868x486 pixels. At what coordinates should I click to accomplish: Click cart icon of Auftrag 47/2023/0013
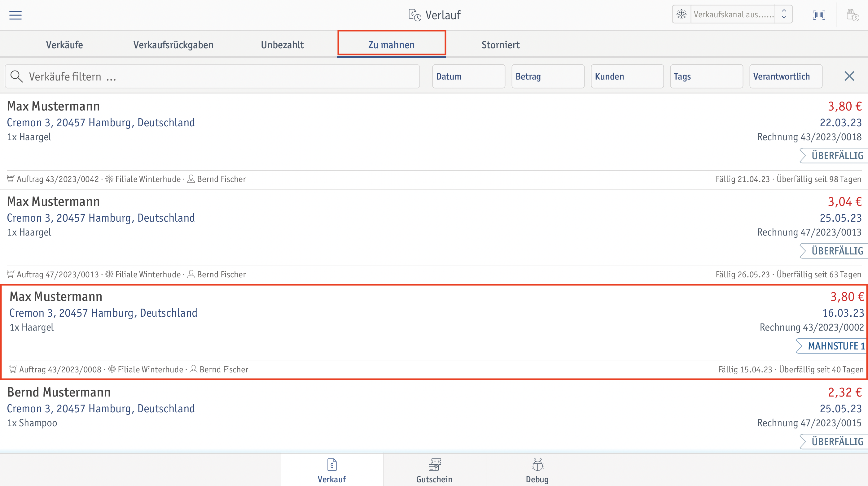click(11, 274)
